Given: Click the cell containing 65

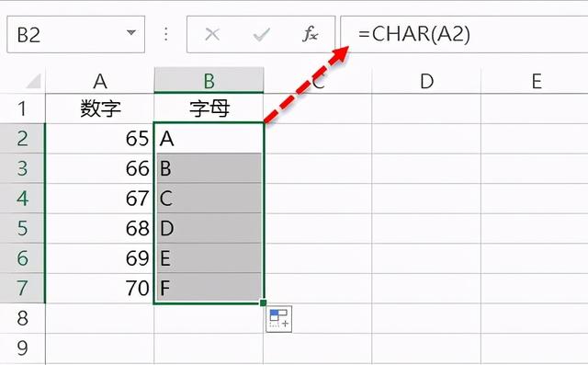Looking at the screenshot, I should (x=100, y=139).
